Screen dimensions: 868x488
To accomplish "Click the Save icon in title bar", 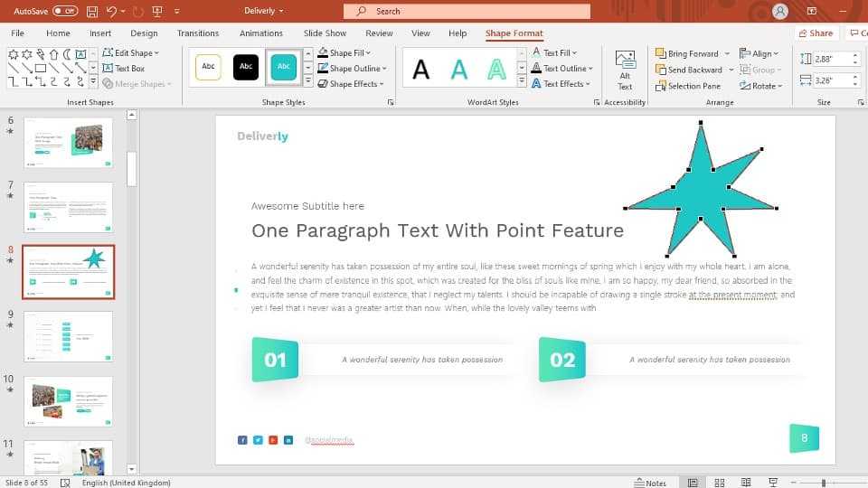I will pos(92,11).
